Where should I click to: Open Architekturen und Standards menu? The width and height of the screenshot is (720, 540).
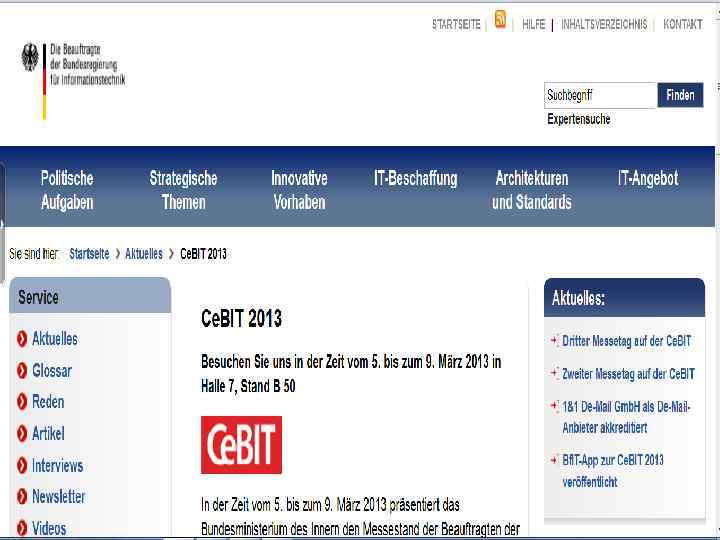(532, 190)
